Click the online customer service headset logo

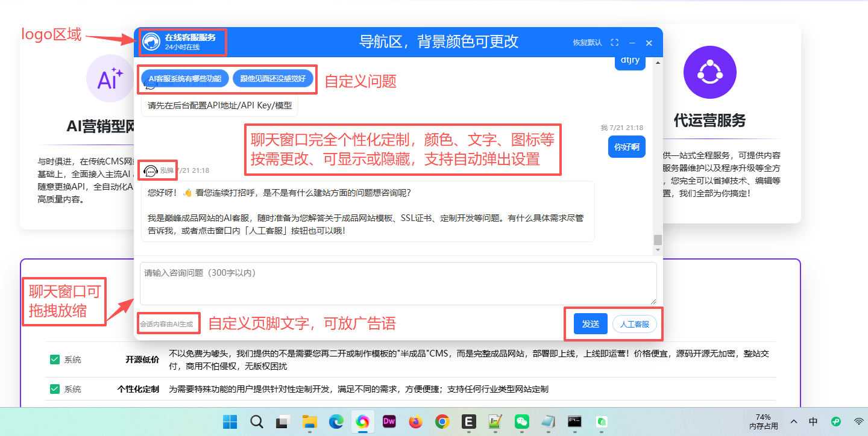tap(151, 42)
